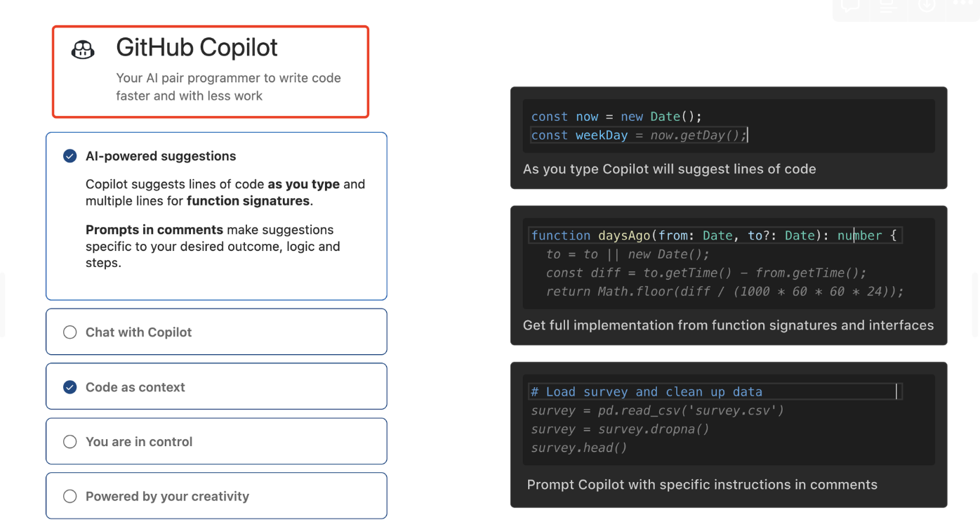
Task: Click the daysAgo function code panel
Action: coord(729,276)
